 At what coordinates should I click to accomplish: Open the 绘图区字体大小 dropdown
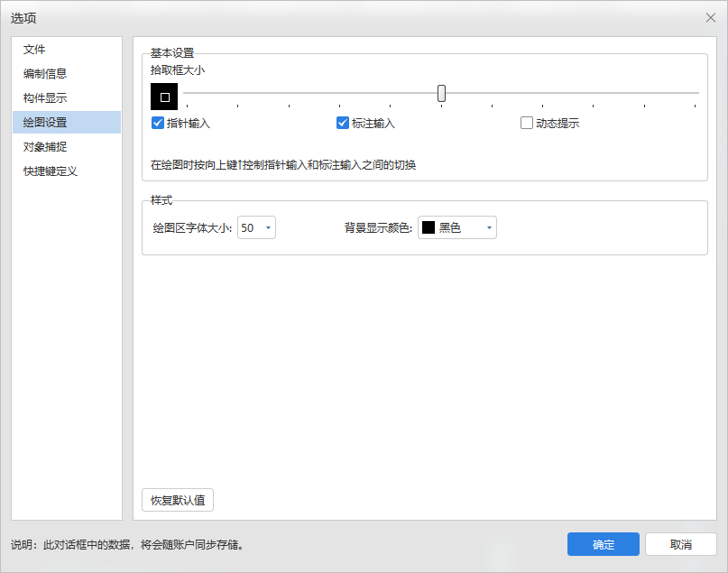(268, 228)
